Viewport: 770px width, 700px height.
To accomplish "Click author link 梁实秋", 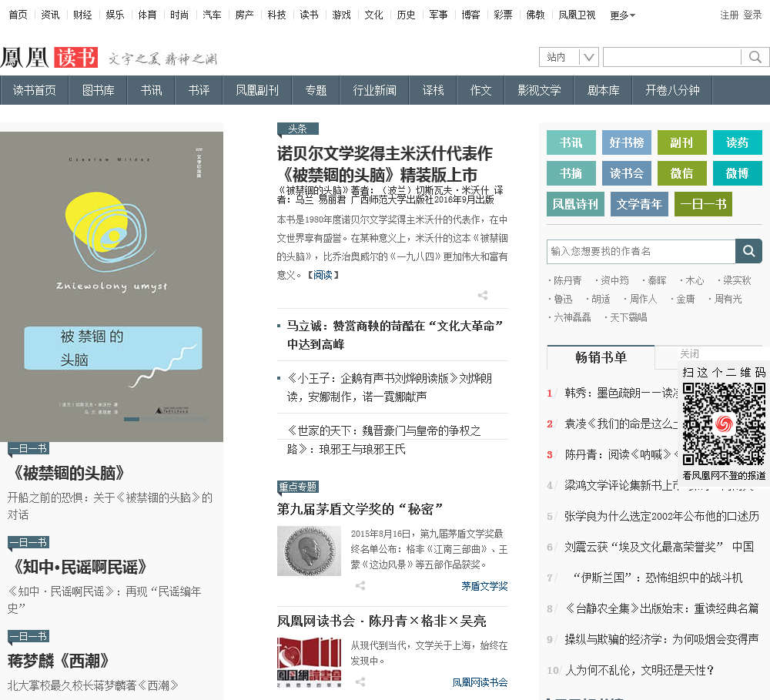I will (x=737, y=280).
